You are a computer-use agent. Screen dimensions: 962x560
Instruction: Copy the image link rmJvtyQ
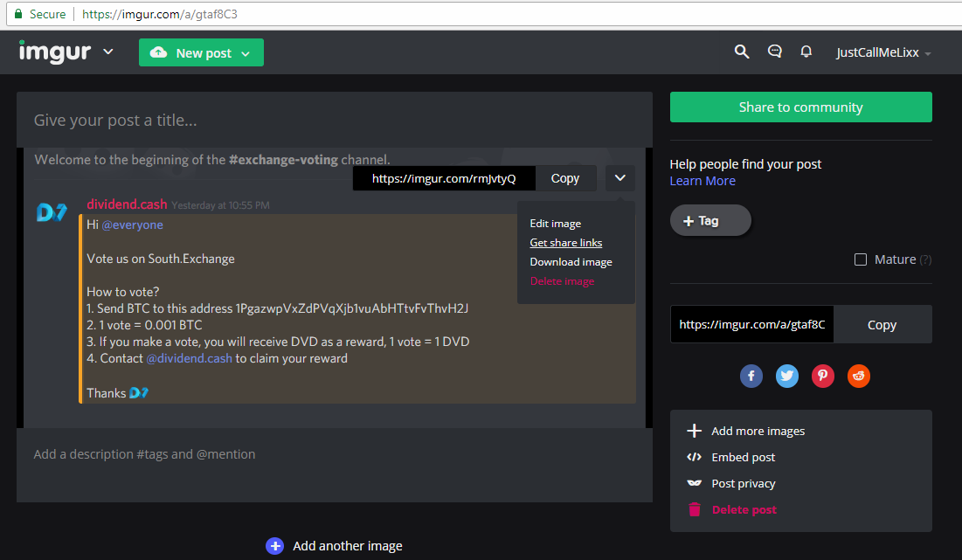click(565, 178)
